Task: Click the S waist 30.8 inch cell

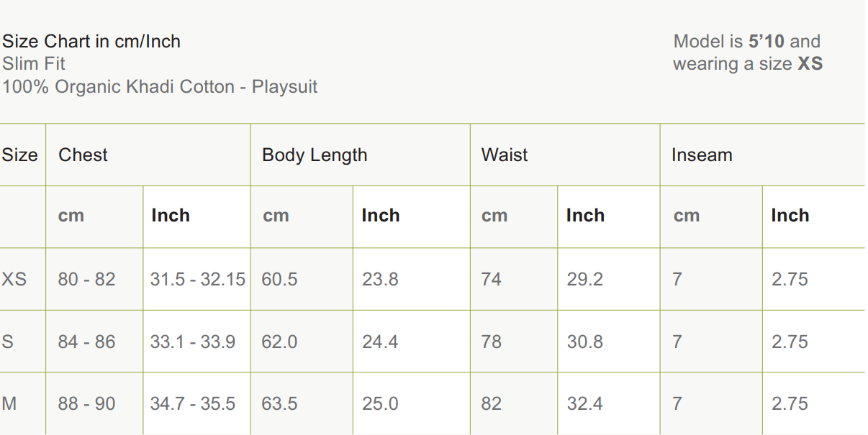Action: 584,342
